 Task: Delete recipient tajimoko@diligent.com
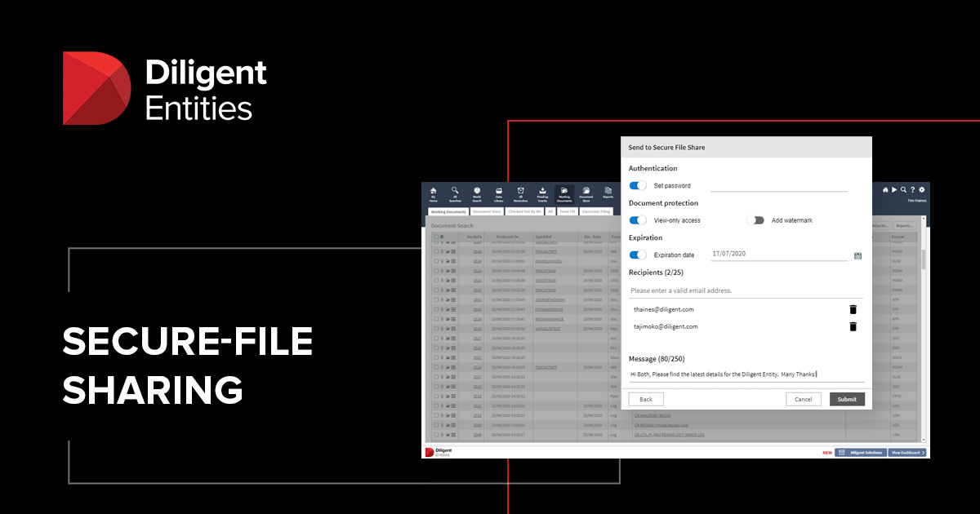click(853, 326)
